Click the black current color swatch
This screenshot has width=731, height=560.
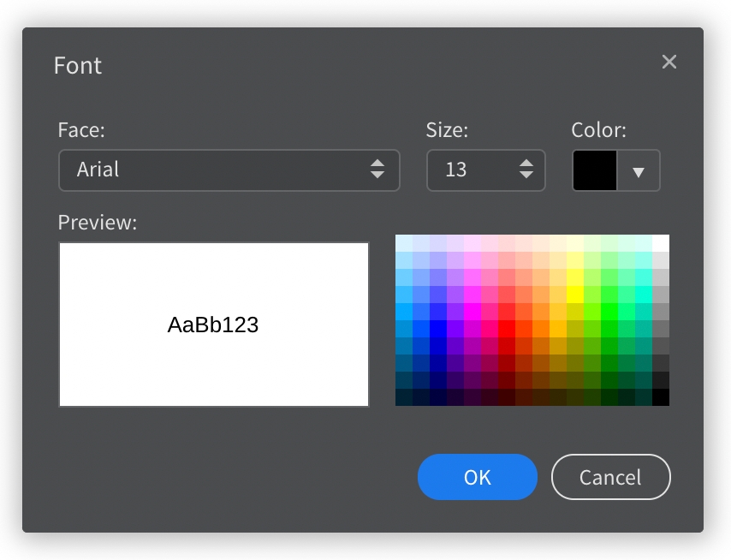click(x=595, y=170)
